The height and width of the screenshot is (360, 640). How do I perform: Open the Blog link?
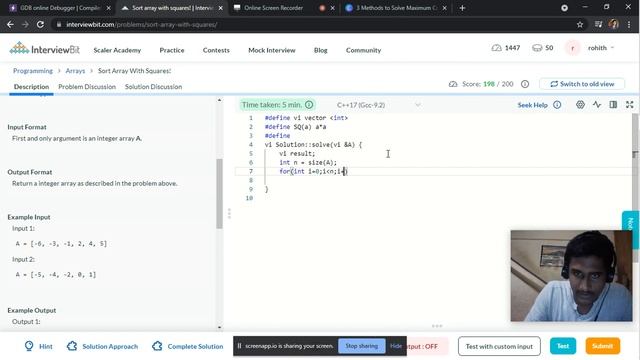coord(320,50)
